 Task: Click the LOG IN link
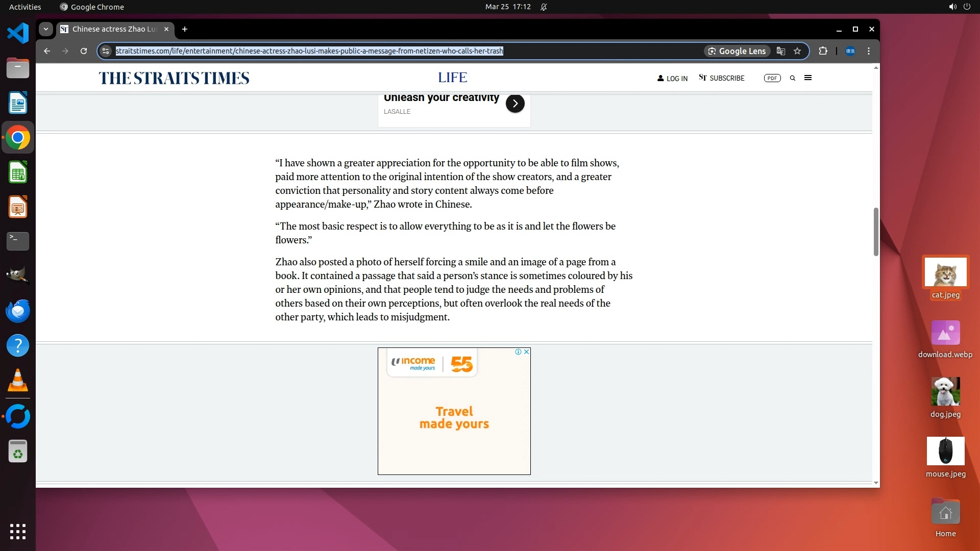(x=672, y=79)
